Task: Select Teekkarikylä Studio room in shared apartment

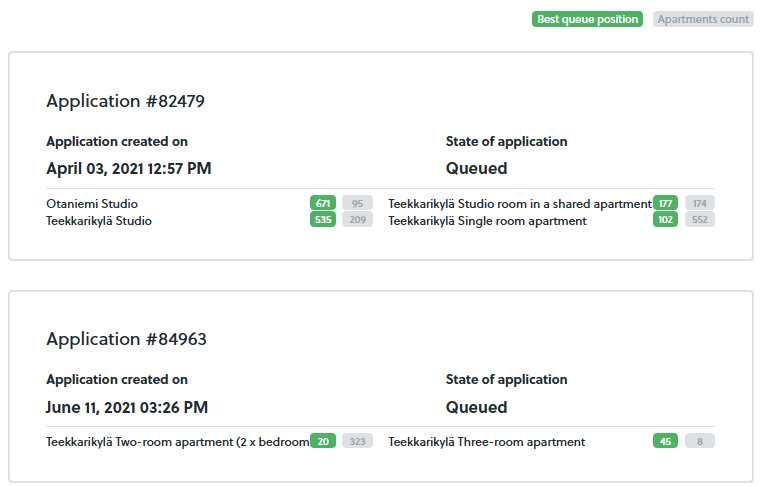Action: point(520,204)
